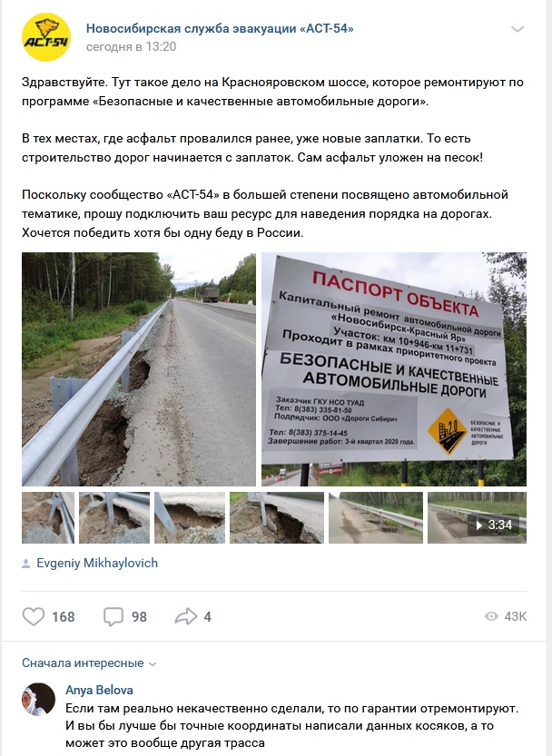Open Anya Belova's avatar
The height and width of the screenshot is (756, 552).
[x=39, y=699]
